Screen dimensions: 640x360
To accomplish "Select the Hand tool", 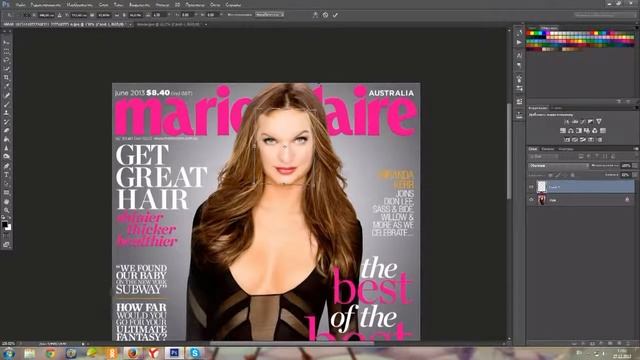I will [6, 201].
